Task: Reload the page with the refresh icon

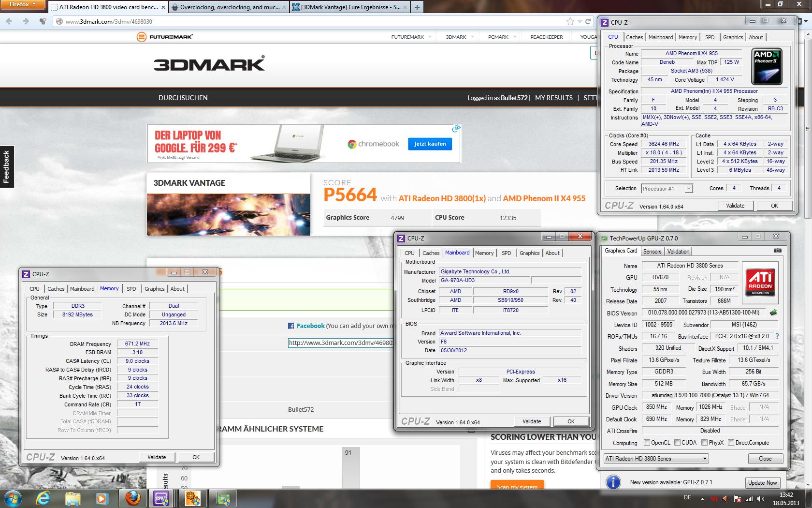Action: point(588,21)
